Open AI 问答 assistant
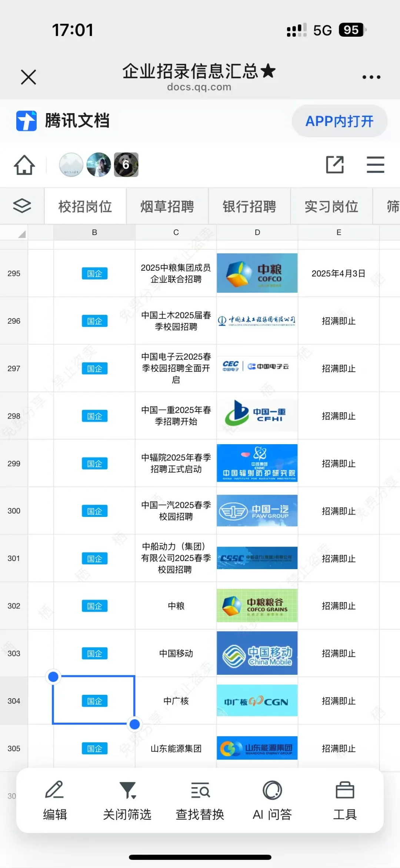The width and height of the screenshot is (400, 868). click(x=272, y=801)
